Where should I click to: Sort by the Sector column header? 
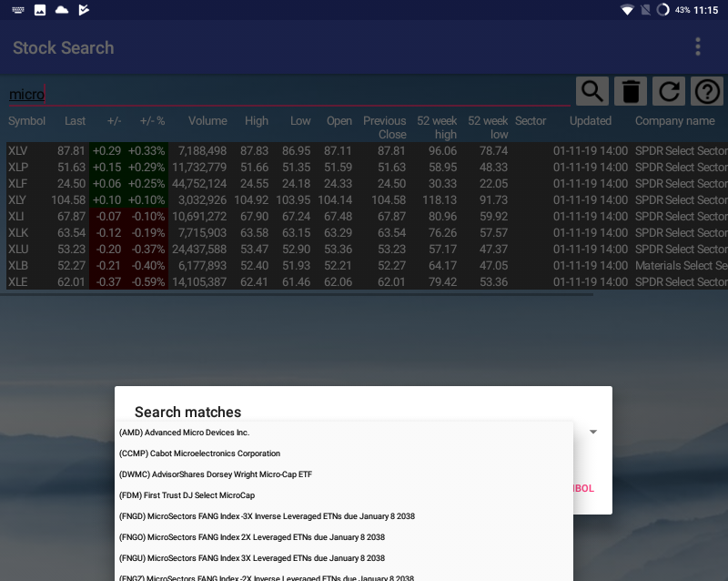click(x=531, y=121)
